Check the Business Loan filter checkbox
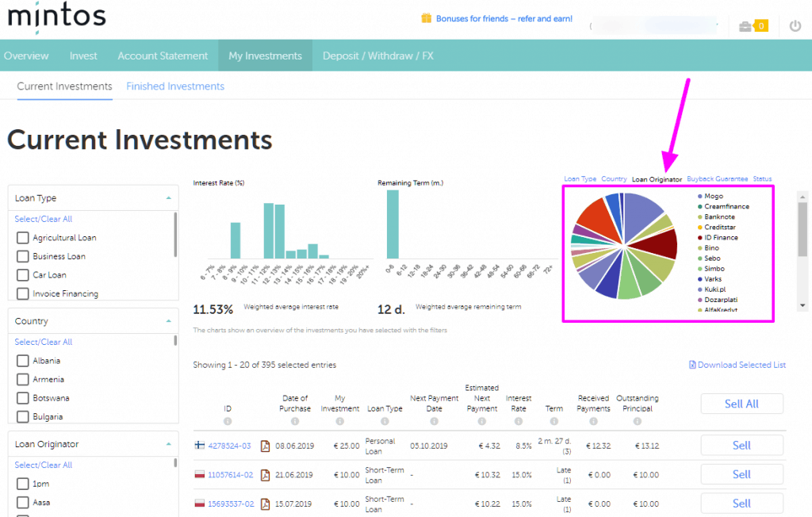The image size is (812, 517). (x=23, y=256)
